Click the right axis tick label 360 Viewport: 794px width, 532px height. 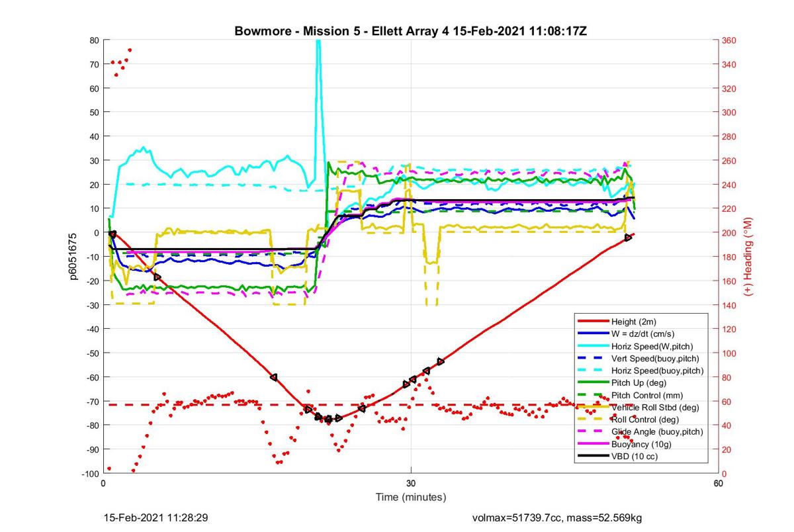click(x=729, y=40)
